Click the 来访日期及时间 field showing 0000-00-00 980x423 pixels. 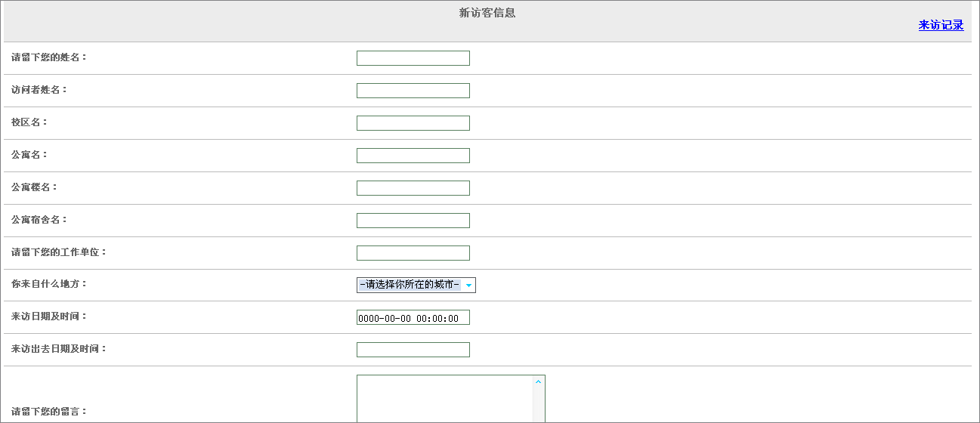pos(413,317)
